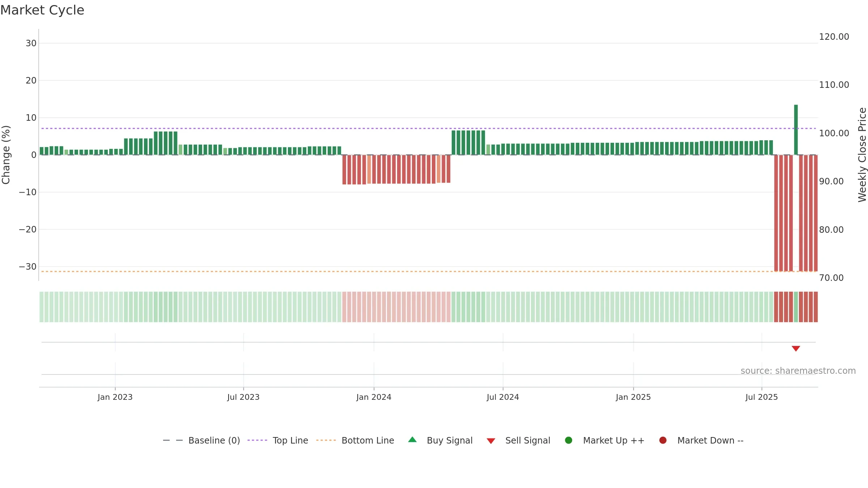
Task: Click the green Market Up circle icon
Action: coord(569,440)
